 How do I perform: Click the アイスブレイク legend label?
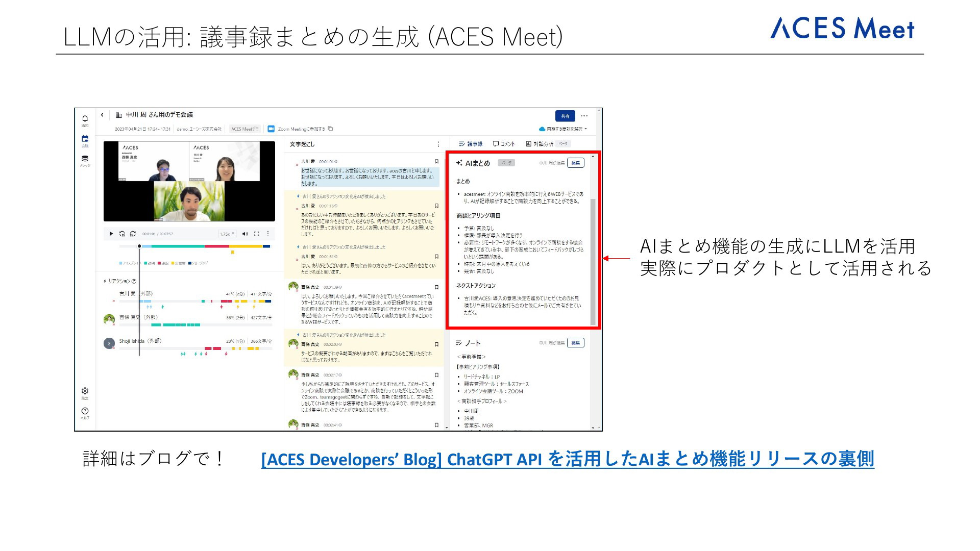pos(132,263)
